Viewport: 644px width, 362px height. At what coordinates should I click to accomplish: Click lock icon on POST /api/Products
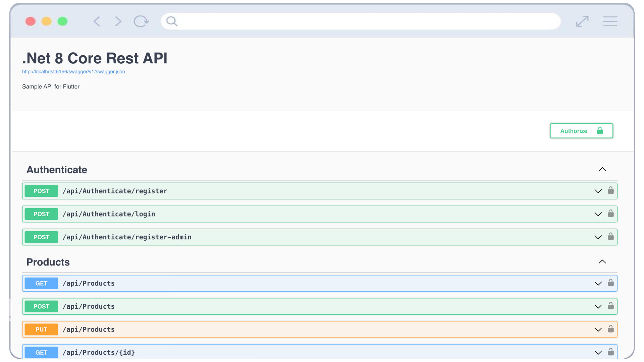pyautogui.click(x=611, y=306)
